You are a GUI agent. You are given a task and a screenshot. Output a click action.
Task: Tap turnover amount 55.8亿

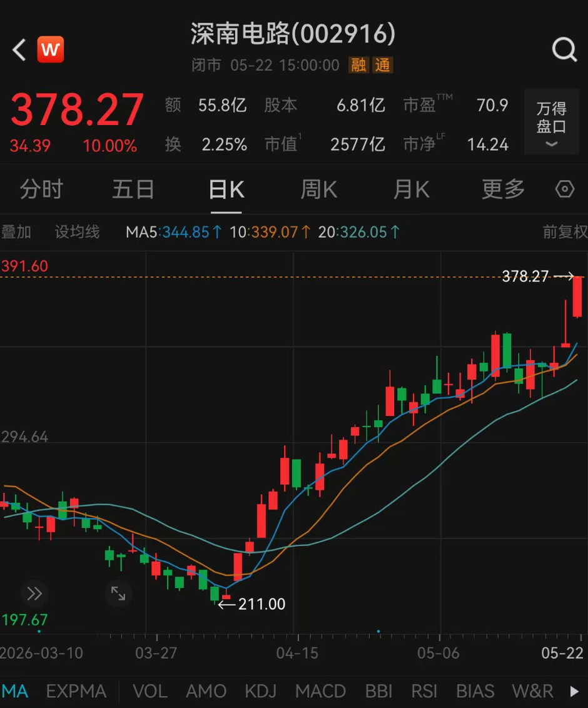(222, 105)
